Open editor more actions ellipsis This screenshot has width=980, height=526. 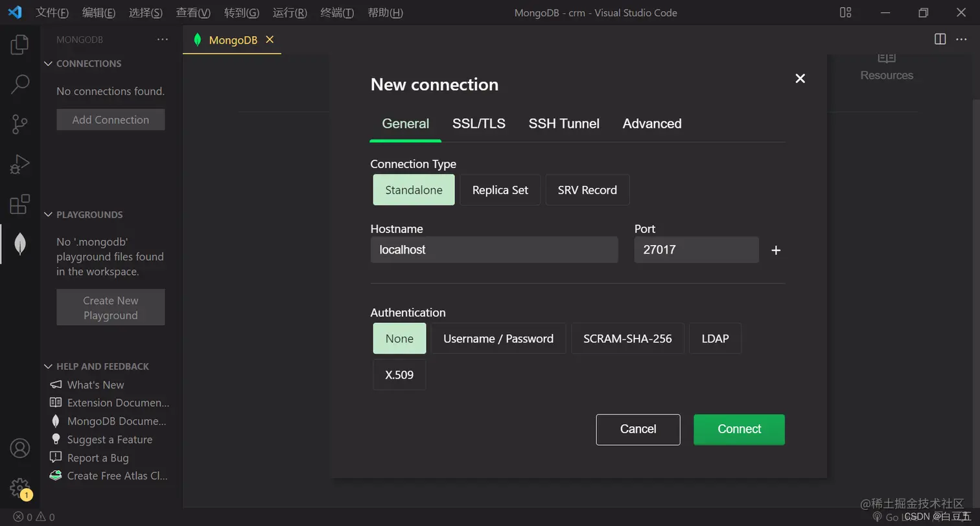click(961, 39)
